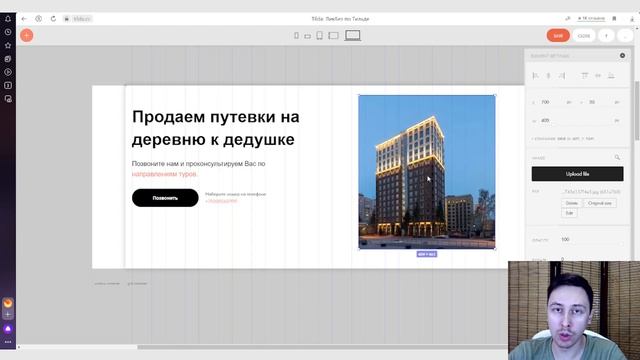
Task: Click the Upload file button
Action: [577, 174]
